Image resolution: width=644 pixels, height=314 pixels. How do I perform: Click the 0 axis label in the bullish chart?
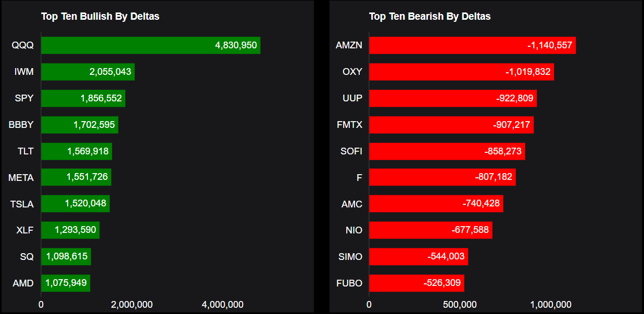[x=41, y=305]
